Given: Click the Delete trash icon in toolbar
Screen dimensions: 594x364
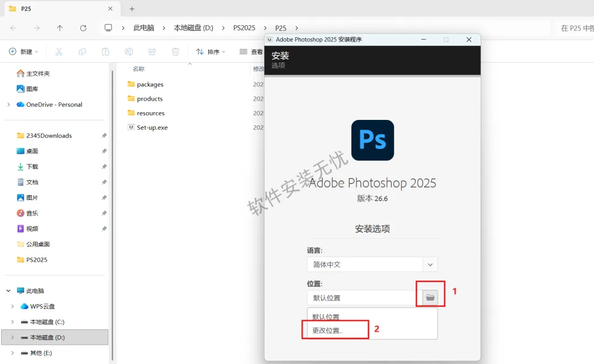Looking at the screenshot, I should click(x=175, y=52).
